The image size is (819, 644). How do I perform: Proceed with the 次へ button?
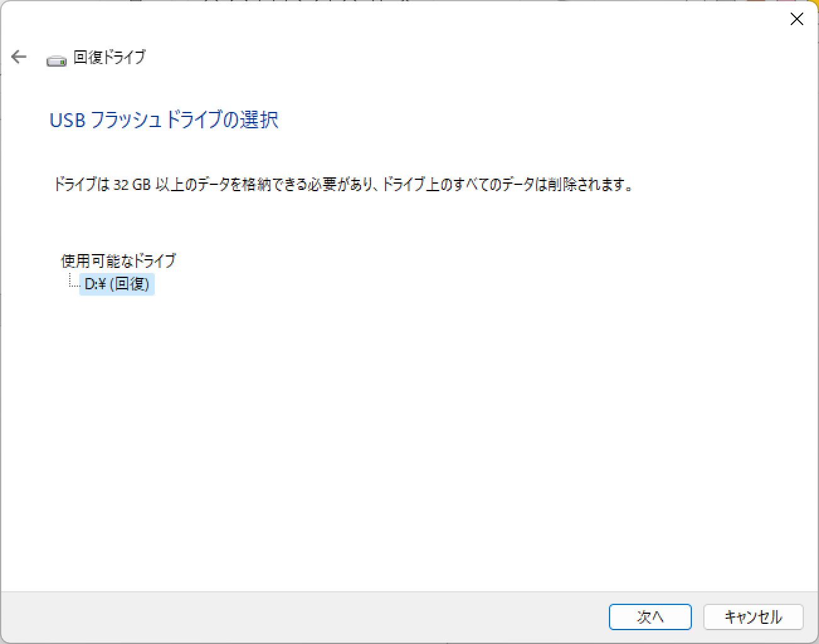pyautogui.click(x=650, y=616)
